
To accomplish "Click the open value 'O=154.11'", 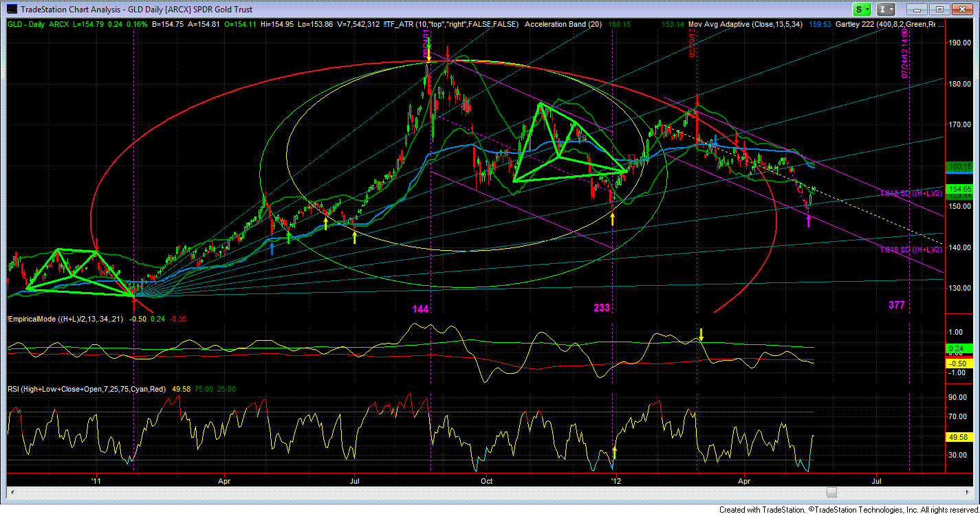I will tap(241, 24).
